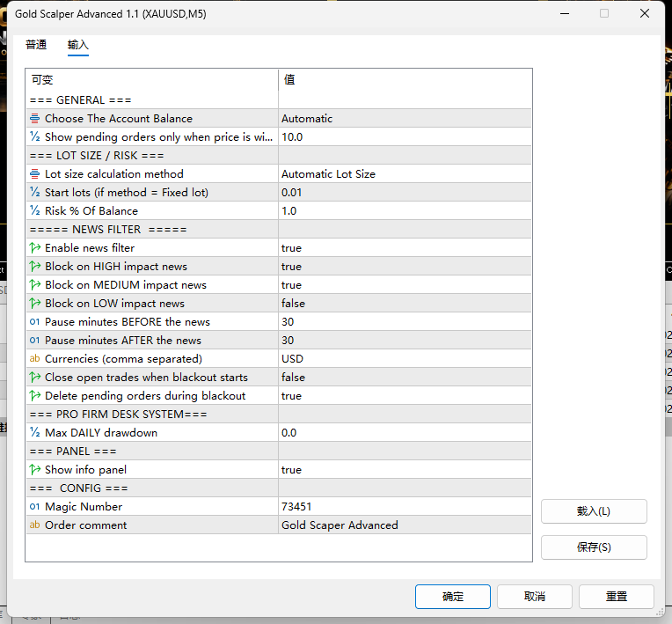This screenshot has width=672, height=624.
Task: Minimize the Gold Scalper Advanced dialog
Action: tap(565, 13)
